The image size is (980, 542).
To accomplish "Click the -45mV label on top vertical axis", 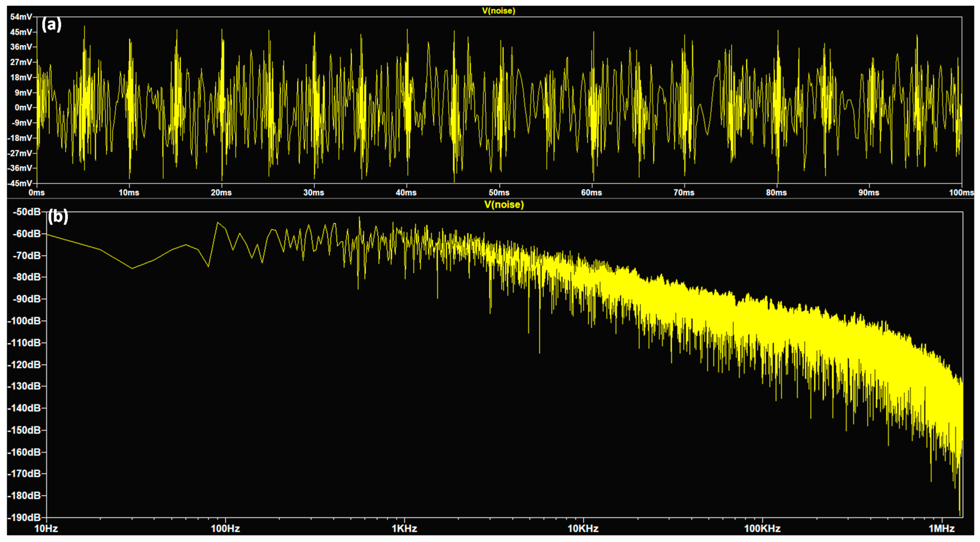I will 21,183.
